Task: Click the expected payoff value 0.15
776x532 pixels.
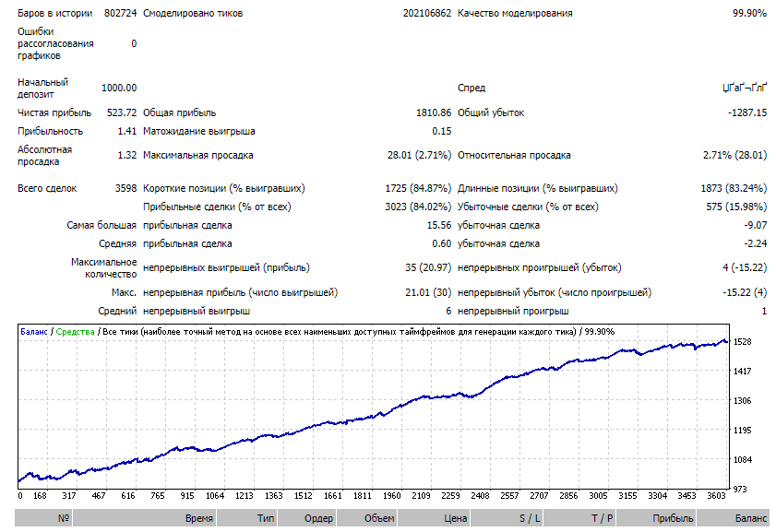Action: [441, 131]
